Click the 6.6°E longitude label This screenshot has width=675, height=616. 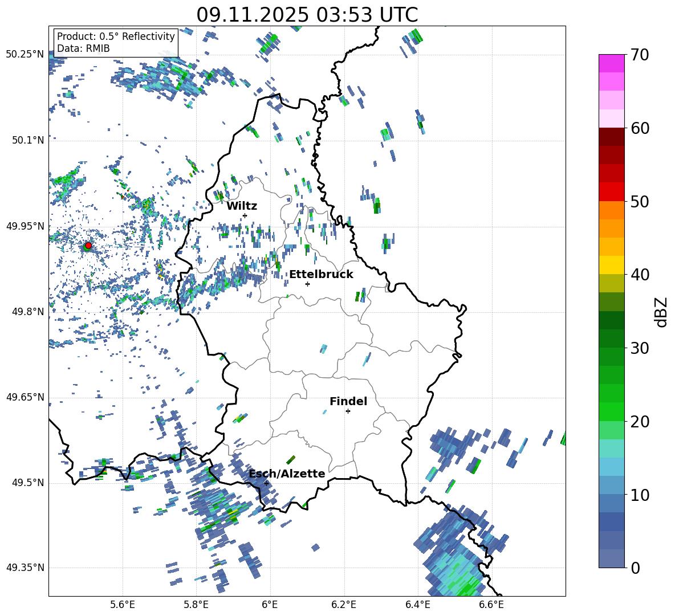pyautogui.click(x=491, y=605)
